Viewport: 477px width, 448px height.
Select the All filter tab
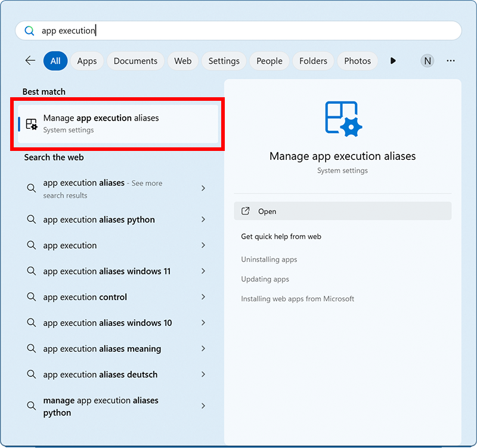[x=55, y=61]
